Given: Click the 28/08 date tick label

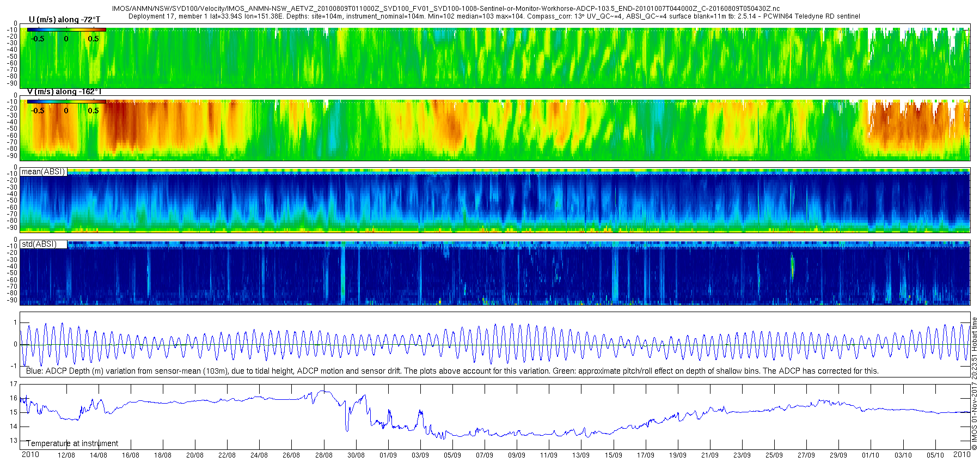Looking at the screenshot, I should point(324,455).
